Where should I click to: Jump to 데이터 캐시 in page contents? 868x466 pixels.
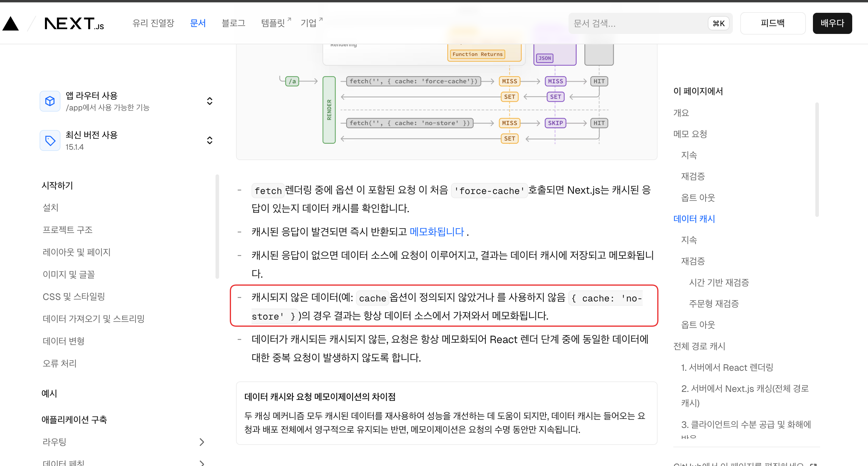point(694,219)
